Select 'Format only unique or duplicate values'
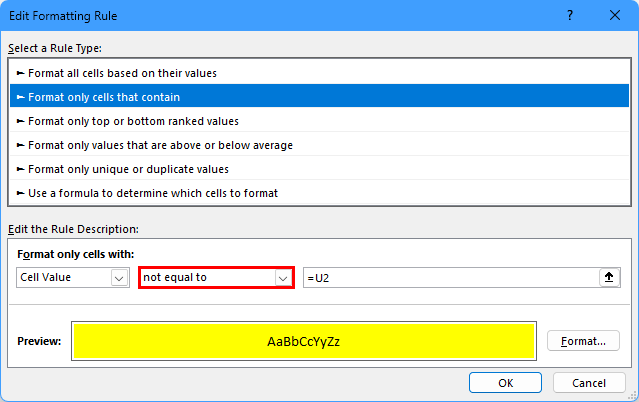Viewport: 639px width, 402px height. pyautogui.click(x=320, y=169)
